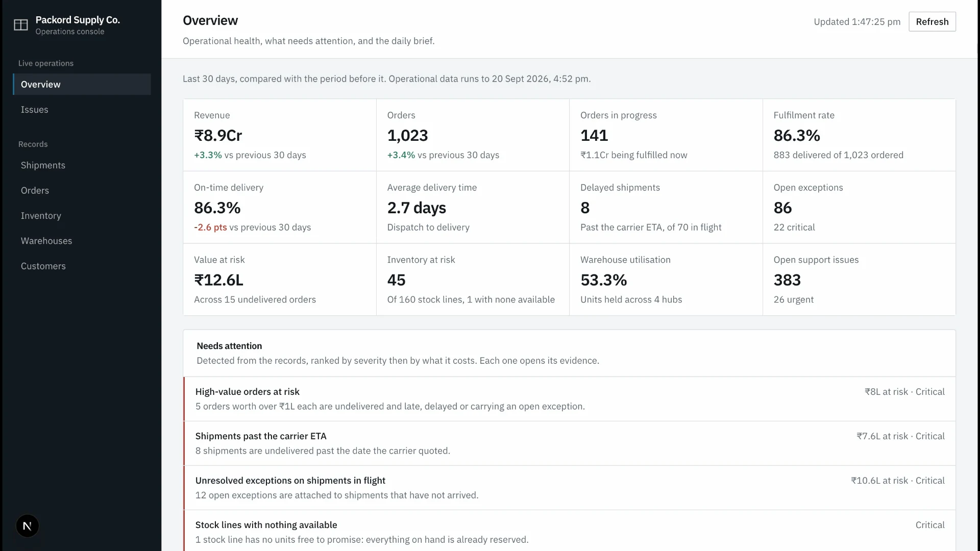Navigate to Inventory

tap(82, 216)
